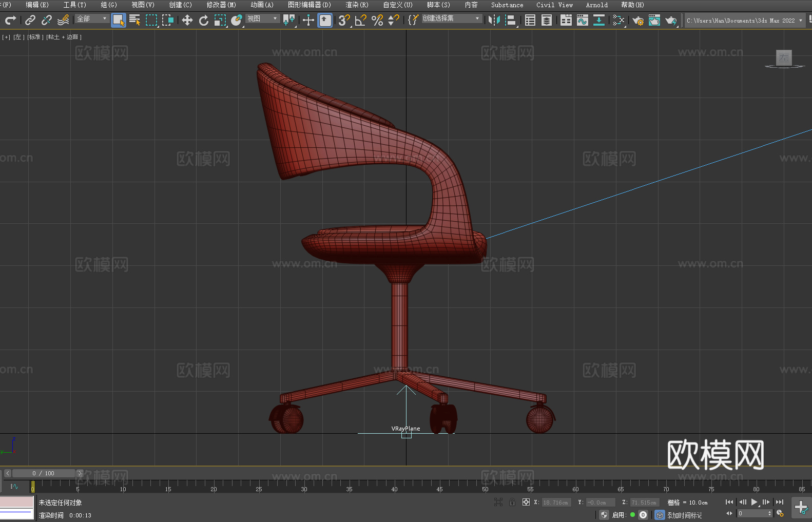This screenshot has height=522, width=812.
Task: Activate the Select and Link chain icon
Action: point(30,20)
